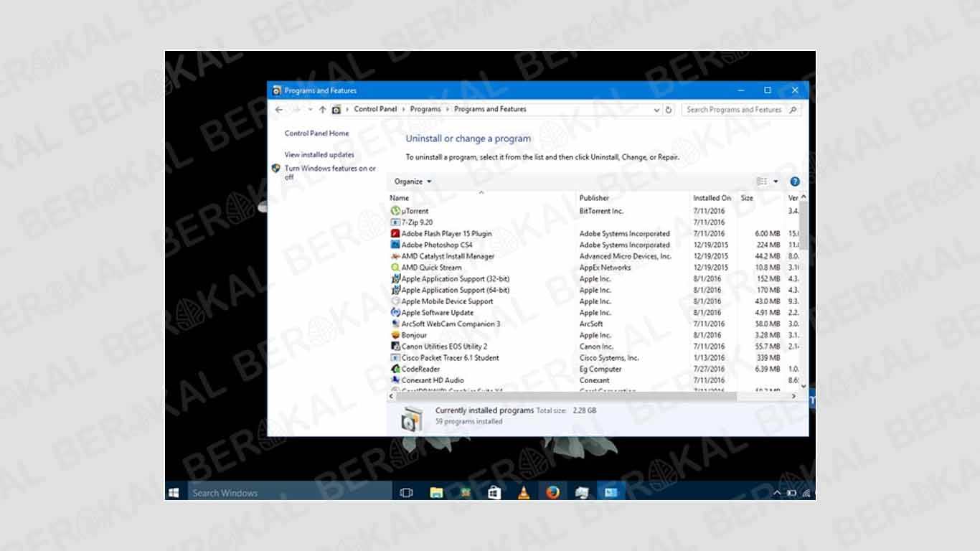Click the Programs and Features breadcrumb
This screenshot has width=980, height=551.
point(490,109)
